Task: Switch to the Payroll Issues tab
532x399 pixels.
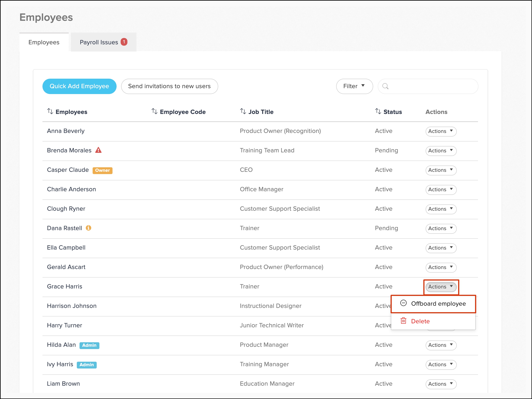Action: coord(99,42)
